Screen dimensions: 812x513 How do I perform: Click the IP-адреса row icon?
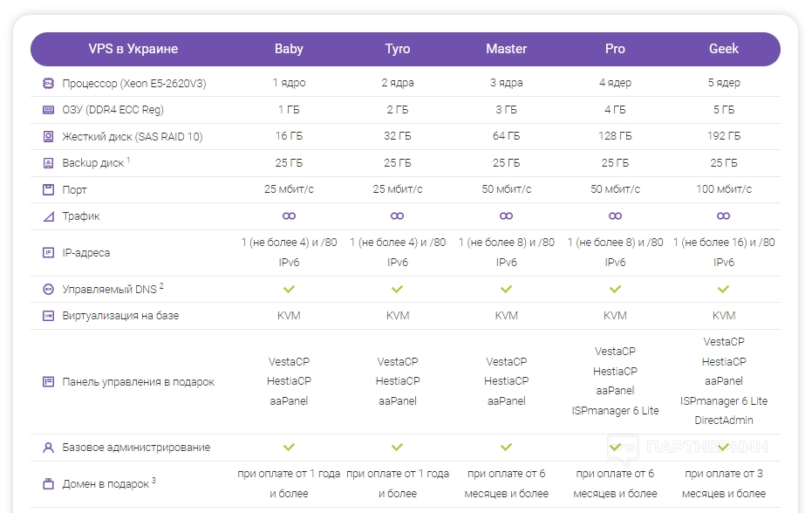pos(49,253)
